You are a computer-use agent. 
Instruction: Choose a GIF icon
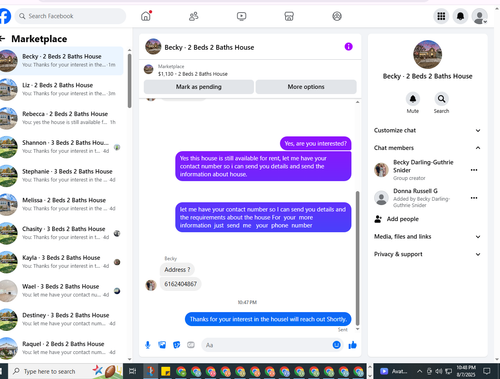coord(191,345)
